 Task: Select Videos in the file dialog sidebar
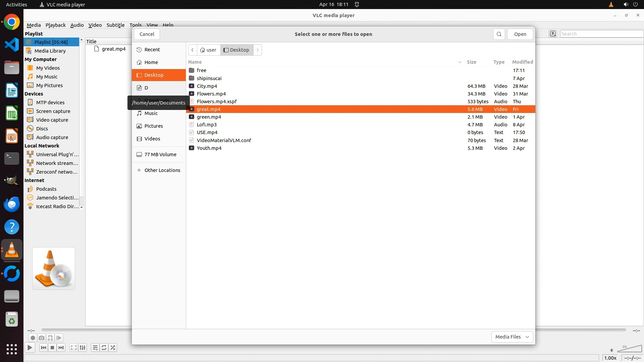click(152, 139)
